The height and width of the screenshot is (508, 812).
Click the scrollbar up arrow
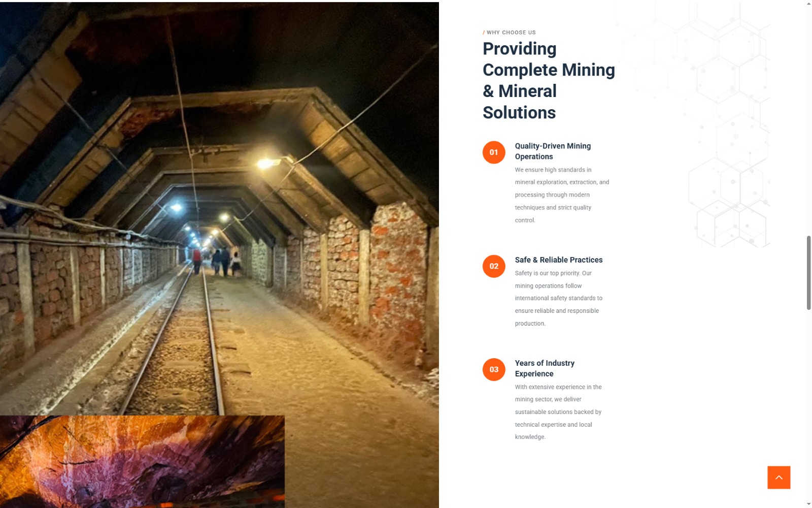808,4
